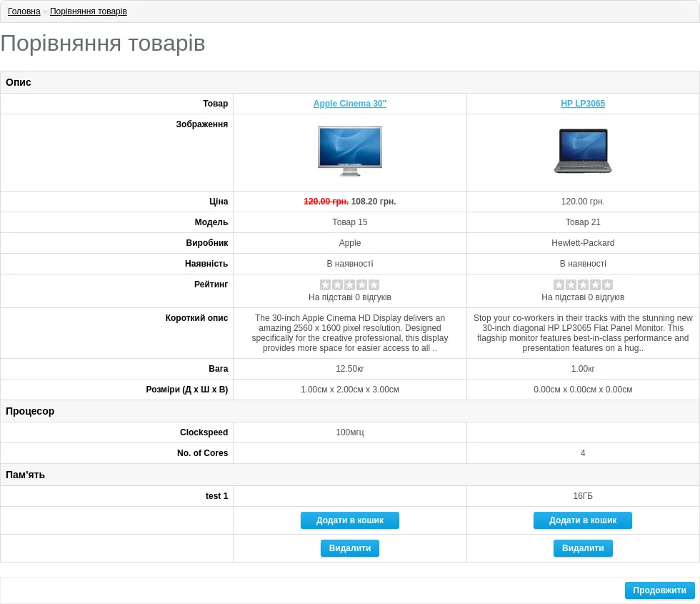Click the Рейтинг row label
The image size is (700, 604).
(211, 284)
